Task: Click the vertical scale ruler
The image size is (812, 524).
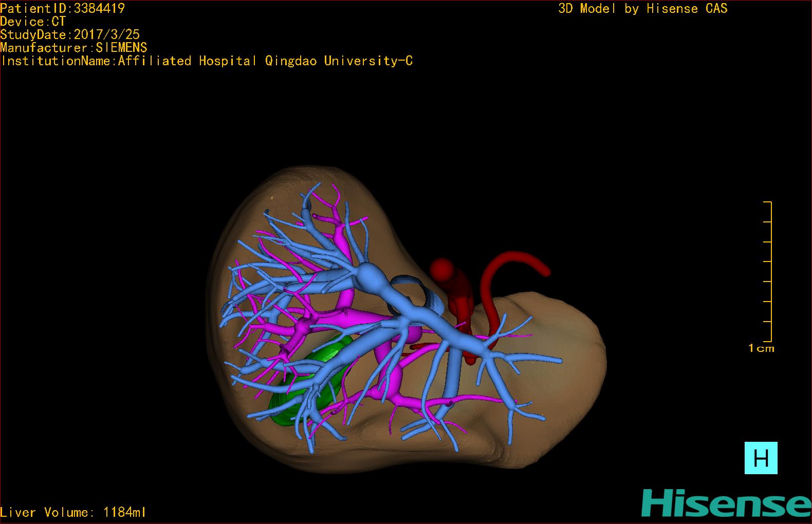Action: coord(769,271)
